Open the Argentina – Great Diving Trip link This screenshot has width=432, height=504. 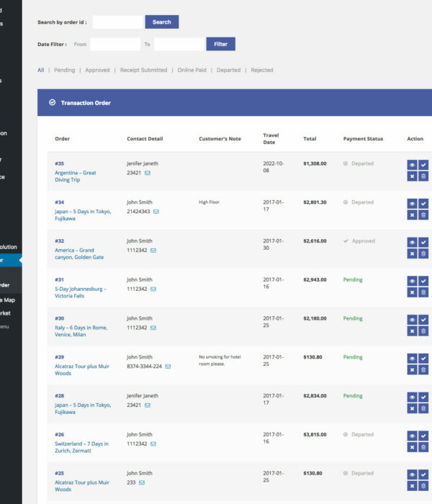tap(75, 176)
